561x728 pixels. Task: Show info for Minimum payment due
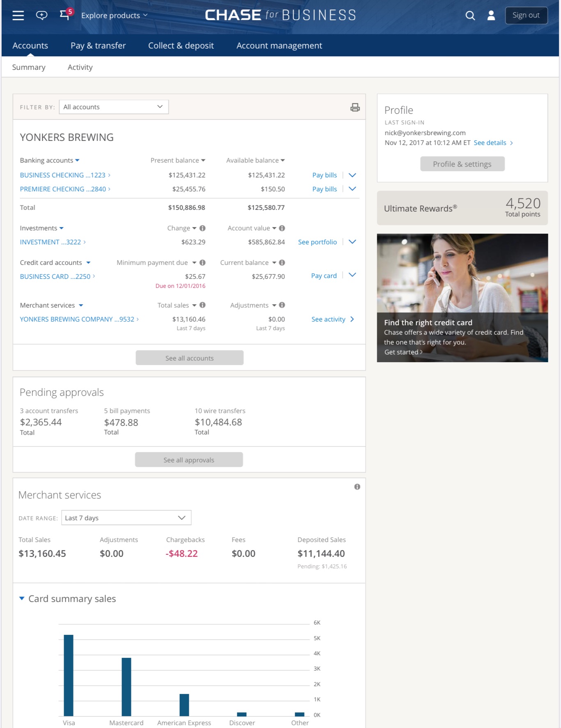(x=202, y=262)
